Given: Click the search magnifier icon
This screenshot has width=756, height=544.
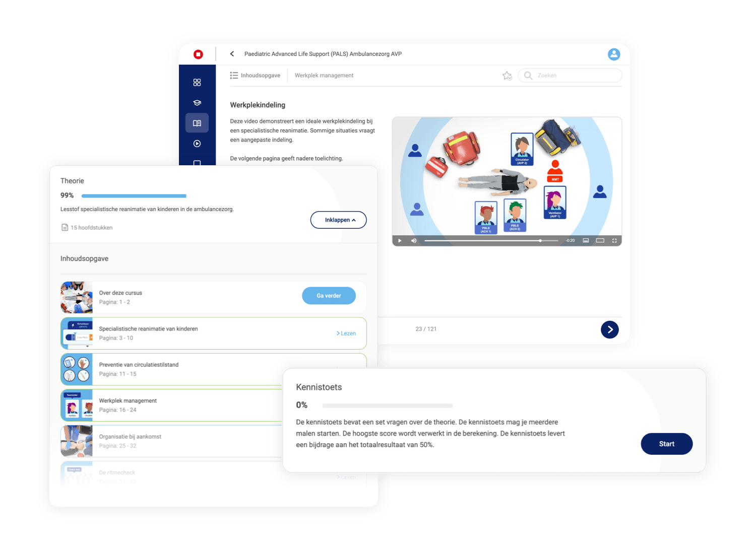Looking at the screenshot, I should click(528, 76).
